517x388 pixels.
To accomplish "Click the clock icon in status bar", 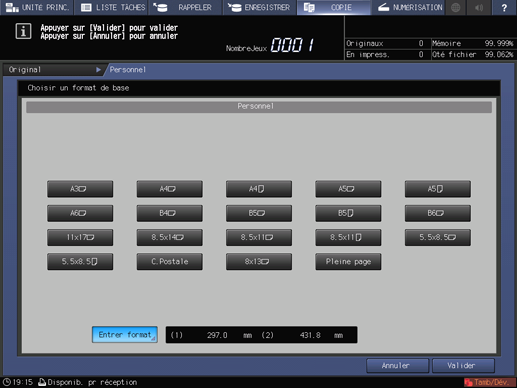I will tap(7, 382).
